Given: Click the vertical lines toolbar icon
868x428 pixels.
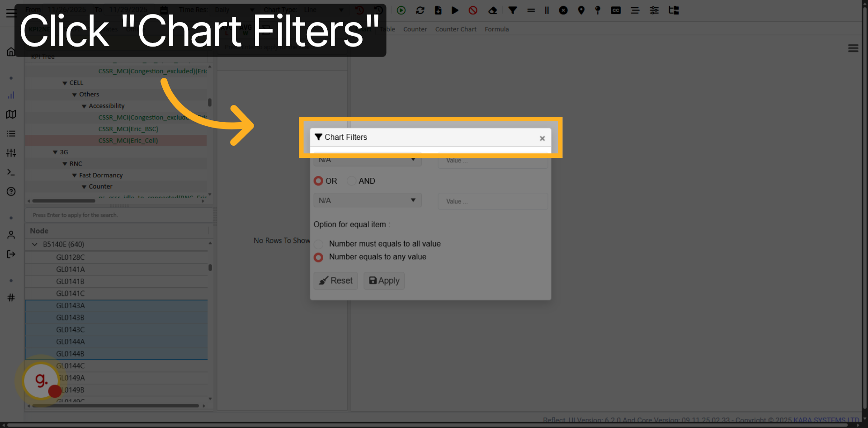Looking at the screenshot, I should [x=547, y=10].
